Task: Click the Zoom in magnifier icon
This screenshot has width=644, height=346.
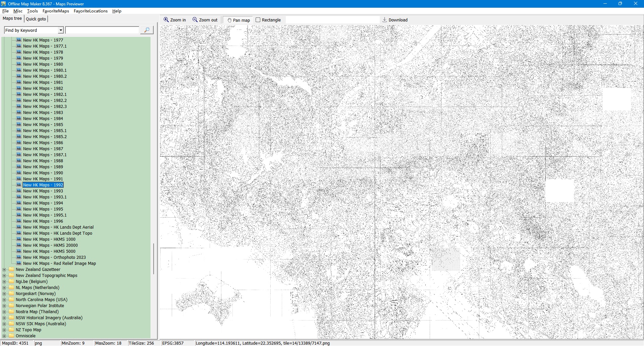Action: click(166, 20)
